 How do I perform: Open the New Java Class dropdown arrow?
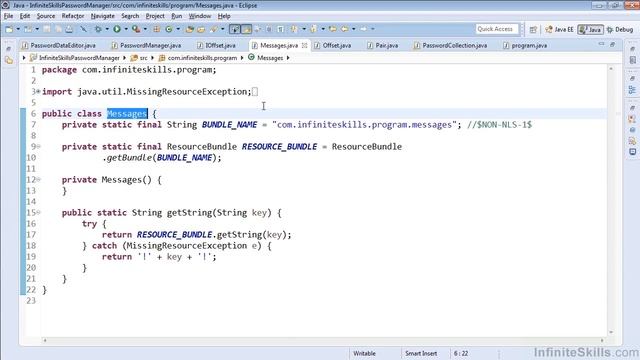178,29
